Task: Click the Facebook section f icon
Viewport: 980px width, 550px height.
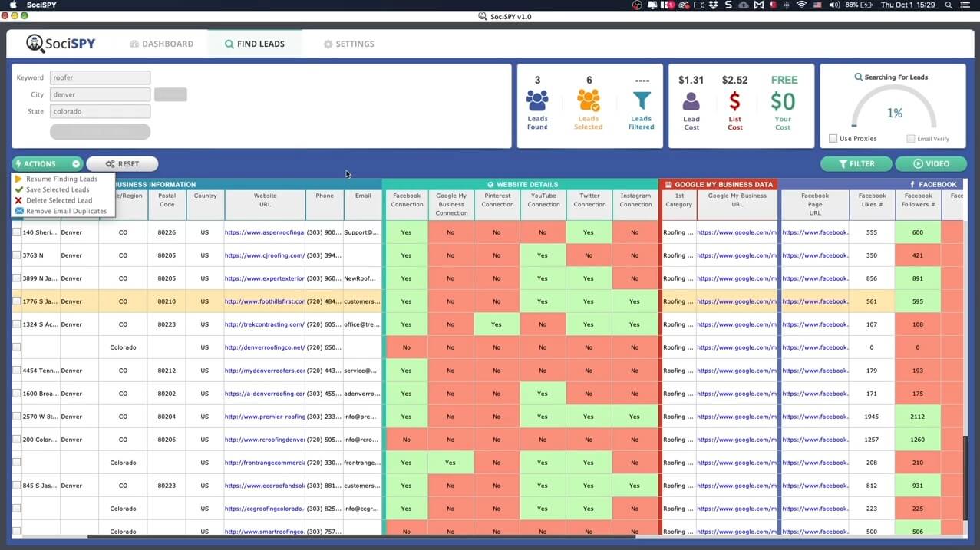Action: (x=912, y=185)
